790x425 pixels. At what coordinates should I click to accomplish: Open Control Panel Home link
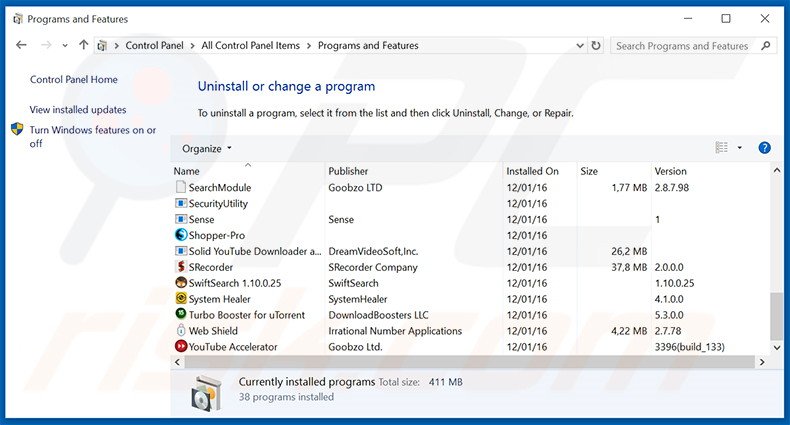pyautogui.click(x=74, y=80)
